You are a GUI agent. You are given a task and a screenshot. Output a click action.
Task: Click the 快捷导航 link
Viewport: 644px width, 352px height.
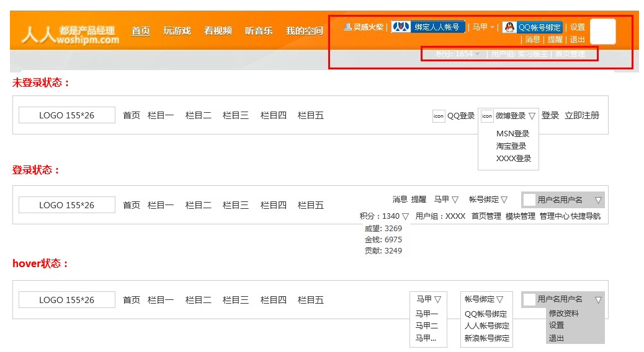pos(585,216)
